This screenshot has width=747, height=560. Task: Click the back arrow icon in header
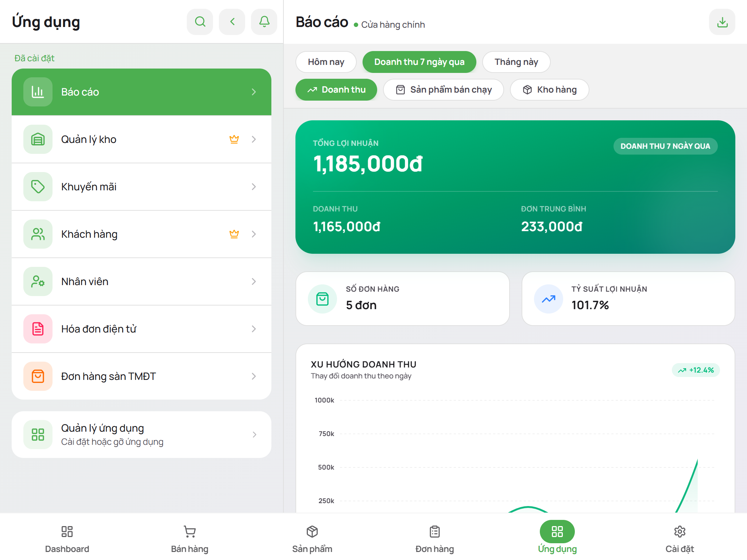pyautogui.click(x=232, y=22)
